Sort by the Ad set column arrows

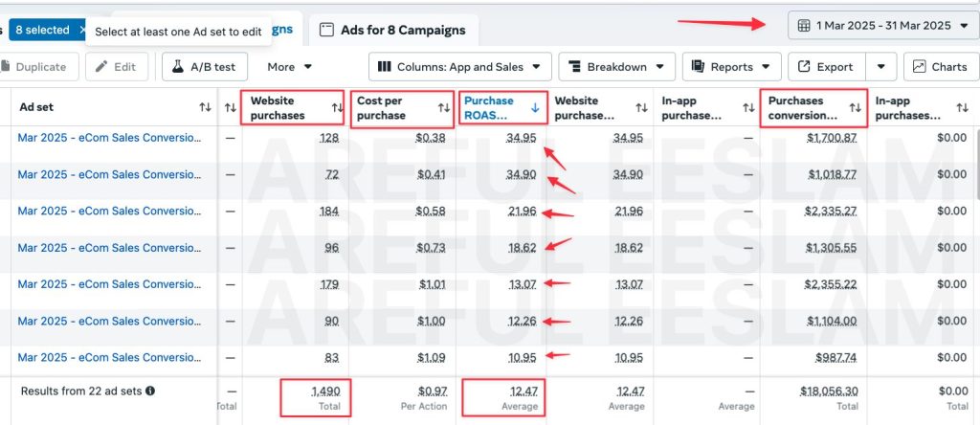point(205,108)
